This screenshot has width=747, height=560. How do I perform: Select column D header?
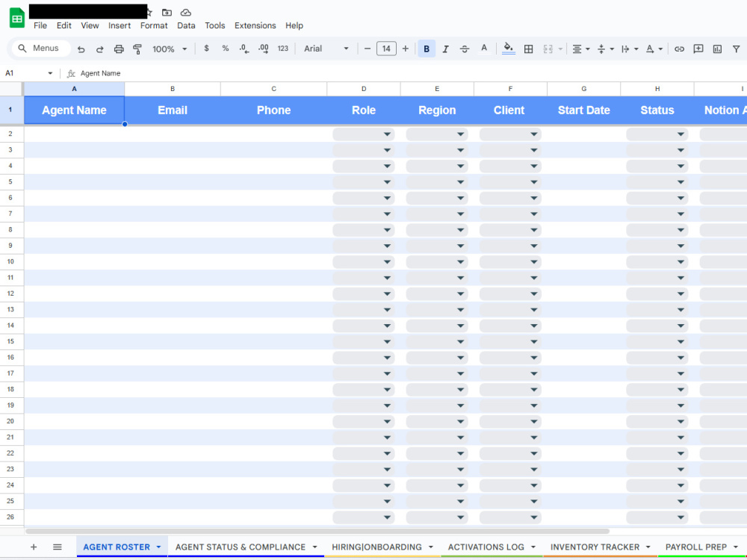[x=364, y=89]
